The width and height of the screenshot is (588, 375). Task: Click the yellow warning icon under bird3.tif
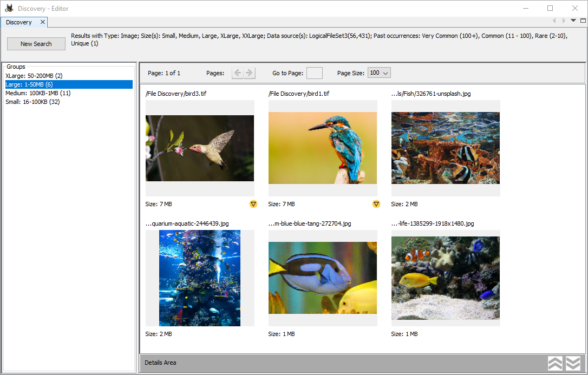253,204
